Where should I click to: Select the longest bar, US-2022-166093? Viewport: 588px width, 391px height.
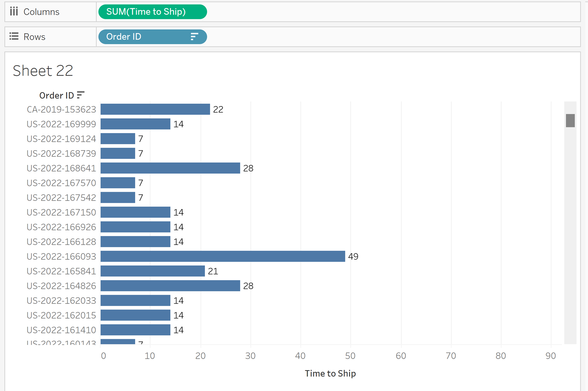point(222,256)
